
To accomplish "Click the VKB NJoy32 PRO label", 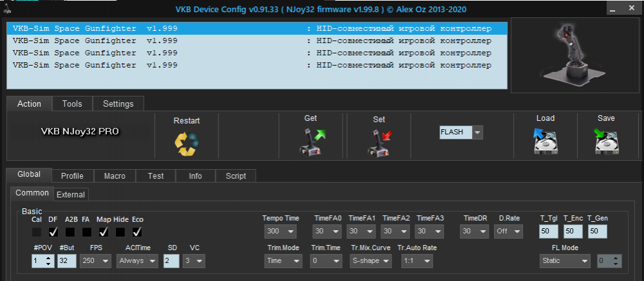I will 80,132.
